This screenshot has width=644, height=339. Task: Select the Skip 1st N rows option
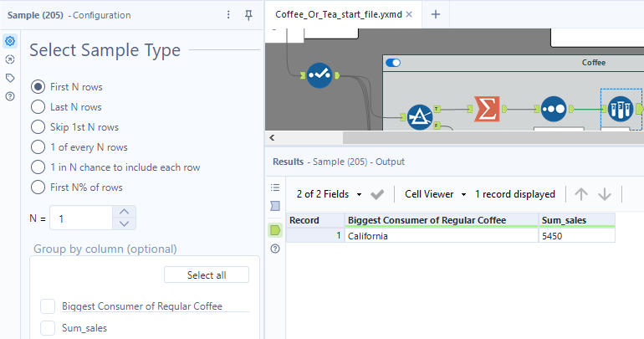tap(38, 127)
